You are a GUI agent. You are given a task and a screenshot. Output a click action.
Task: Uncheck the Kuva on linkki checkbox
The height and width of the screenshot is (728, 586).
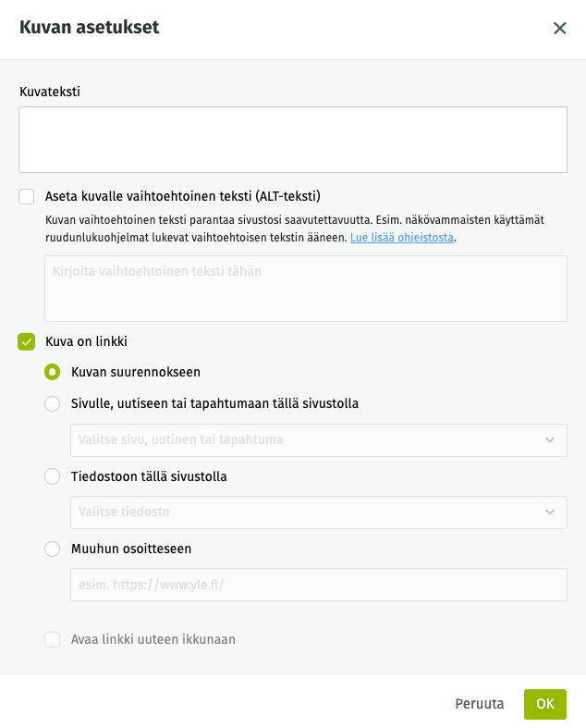(x=27, y=341)
